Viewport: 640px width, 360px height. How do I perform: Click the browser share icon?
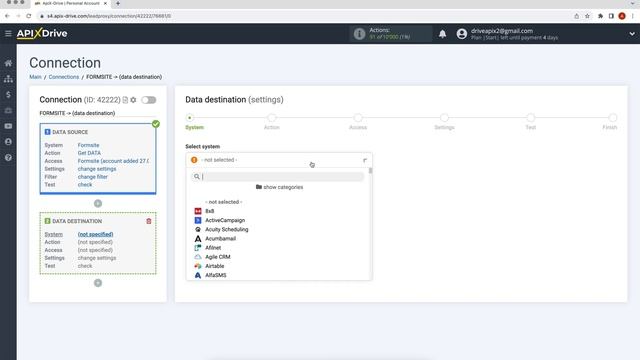pyautogui.click(x=576, y=16)
